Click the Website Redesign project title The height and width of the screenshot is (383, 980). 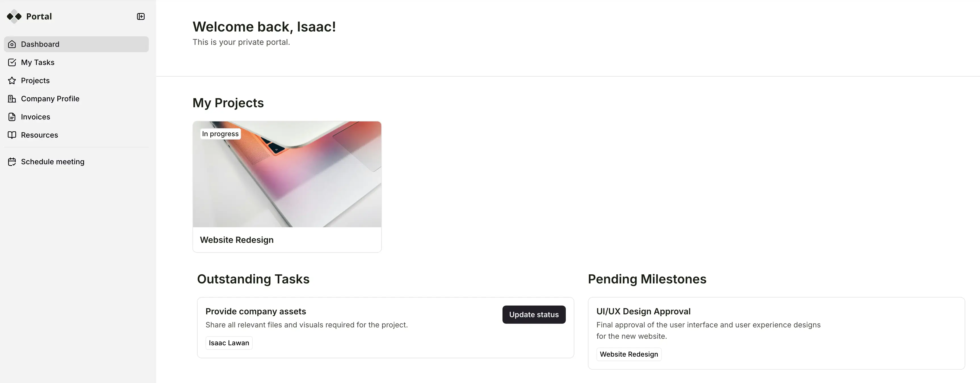coord(237,240)
